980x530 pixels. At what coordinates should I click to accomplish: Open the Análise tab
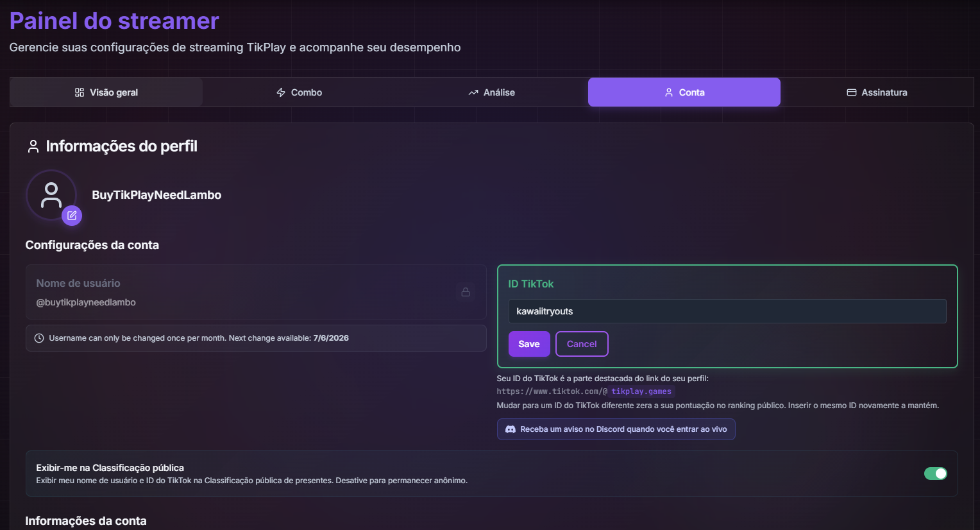click(x=491, y=92)
